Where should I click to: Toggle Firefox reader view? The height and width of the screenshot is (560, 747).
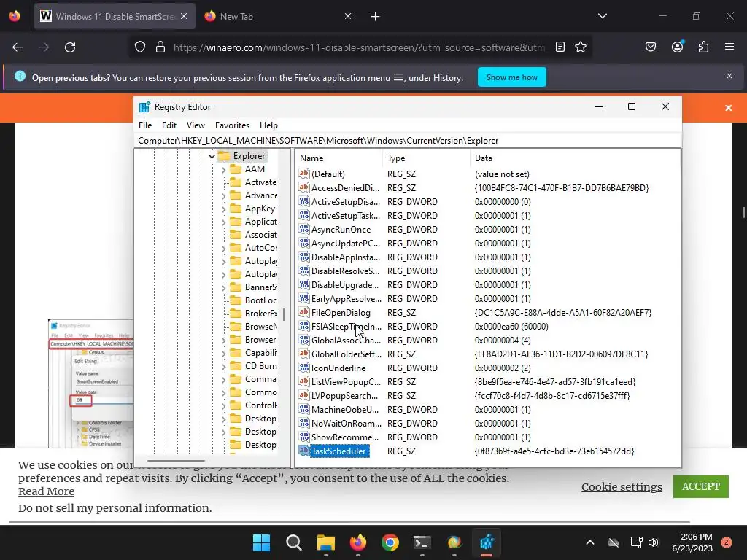click(560, 47)
